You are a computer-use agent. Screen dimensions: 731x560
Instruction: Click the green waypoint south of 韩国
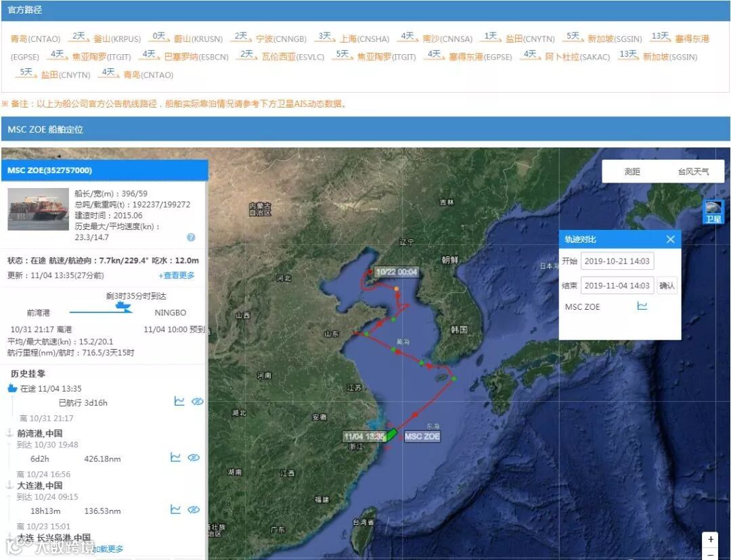[x=453, y=379]
